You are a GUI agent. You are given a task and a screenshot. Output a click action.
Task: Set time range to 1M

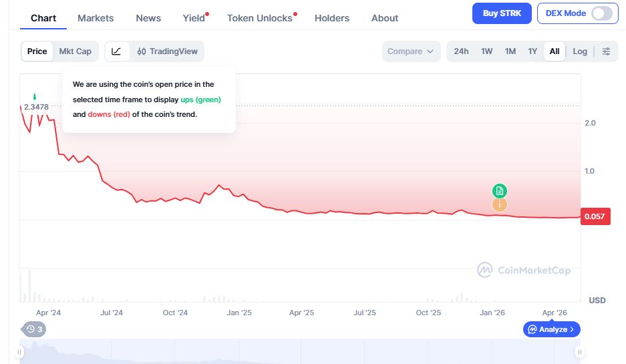[510, 51]
